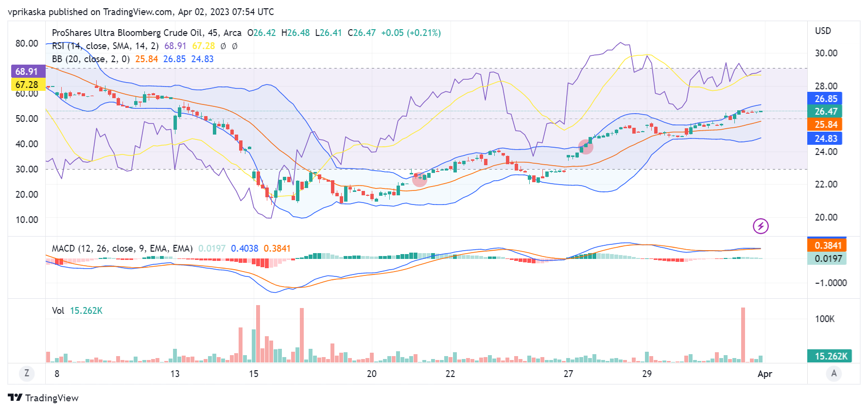Click the Vol indicator label
This screenshot has width=868, height=411.
point(58,310)
